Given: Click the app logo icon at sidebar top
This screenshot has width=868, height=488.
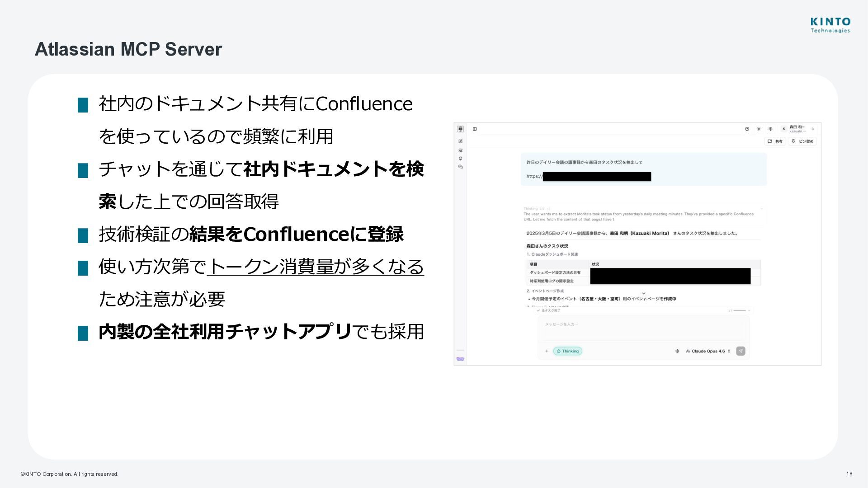Looking at the screenshot, I should pyautogui.click(x=460, y=129).
